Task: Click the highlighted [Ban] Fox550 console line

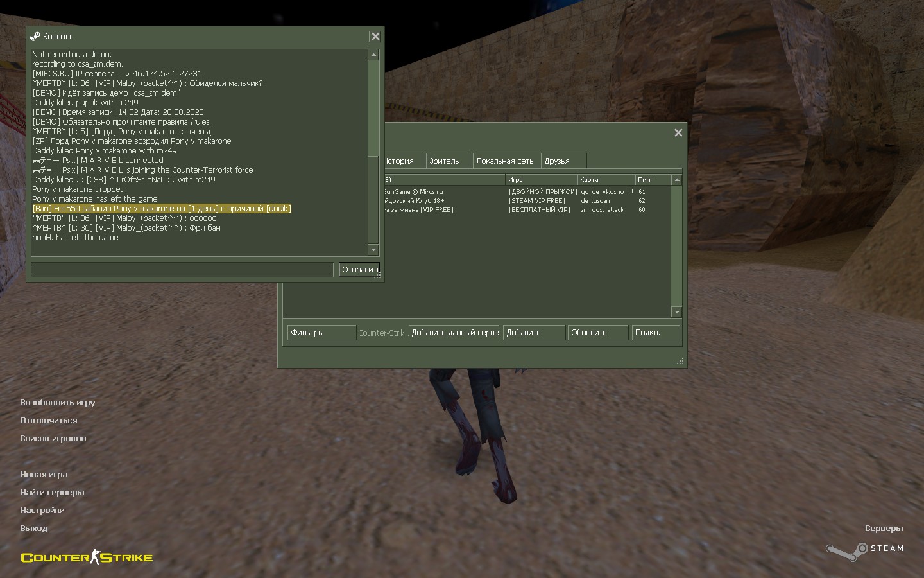Action: pos(162,209)
